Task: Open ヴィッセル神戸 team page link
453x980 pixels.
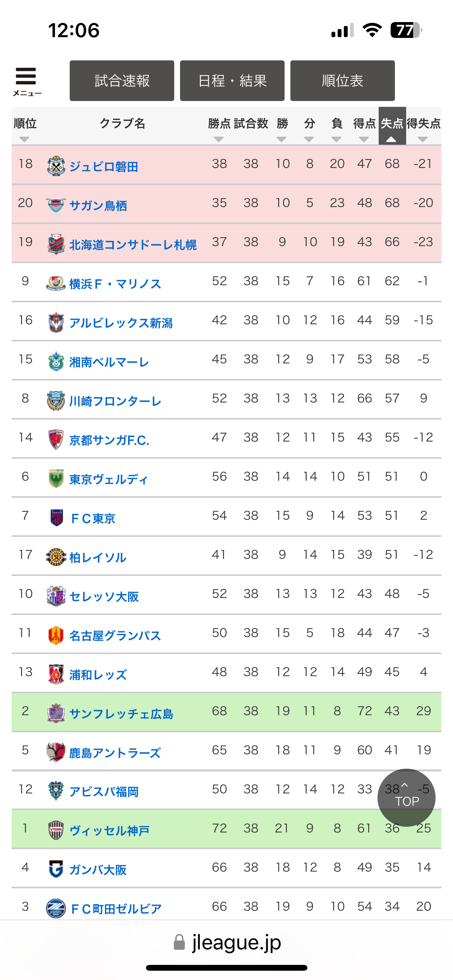Action: 110,831
